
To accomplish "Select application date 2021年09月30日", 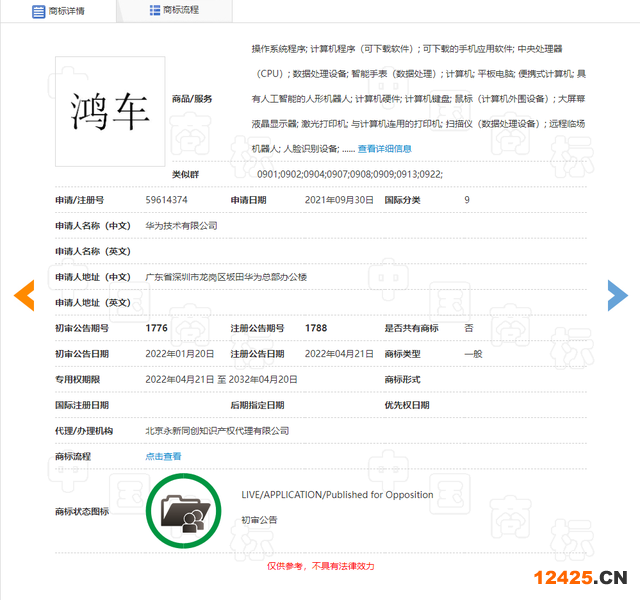I will [339, 200].
